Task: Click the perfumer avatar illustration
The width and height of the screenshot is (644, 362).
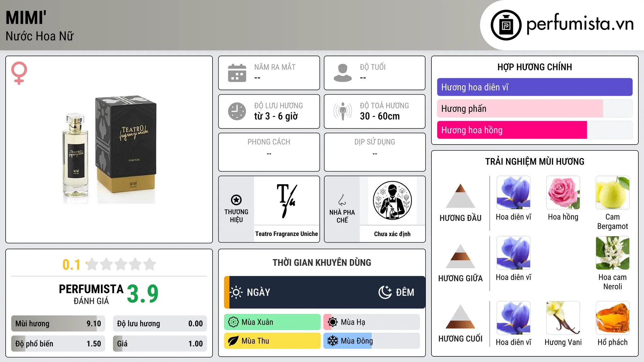Action: (x=392, y=200)
